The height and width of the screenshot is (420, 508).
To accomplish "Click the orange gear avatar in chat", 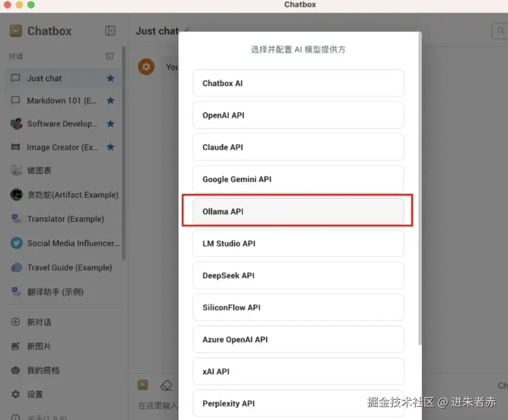I will [x=146, y=67].
